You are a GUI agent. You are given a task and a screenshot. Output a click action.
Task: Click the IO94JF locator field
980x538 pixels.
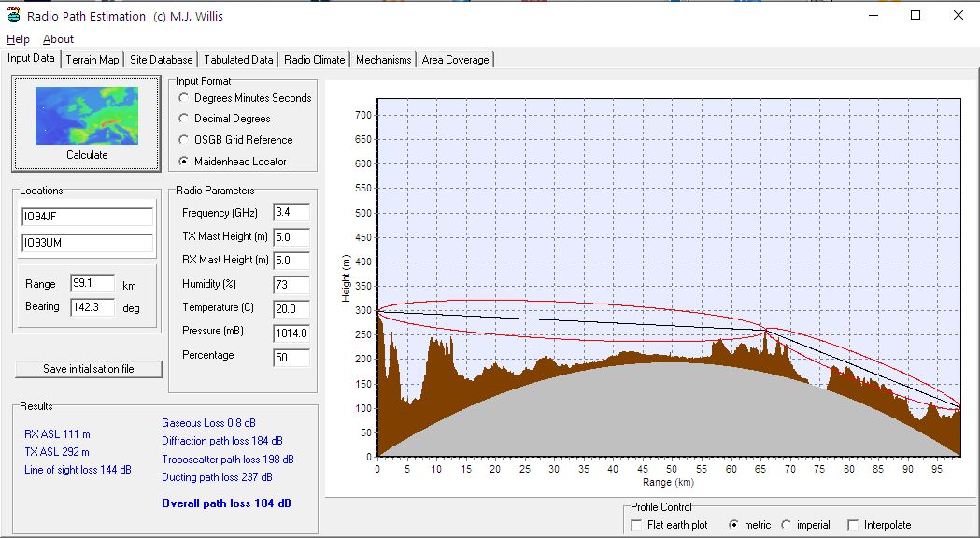pos(87,218)
